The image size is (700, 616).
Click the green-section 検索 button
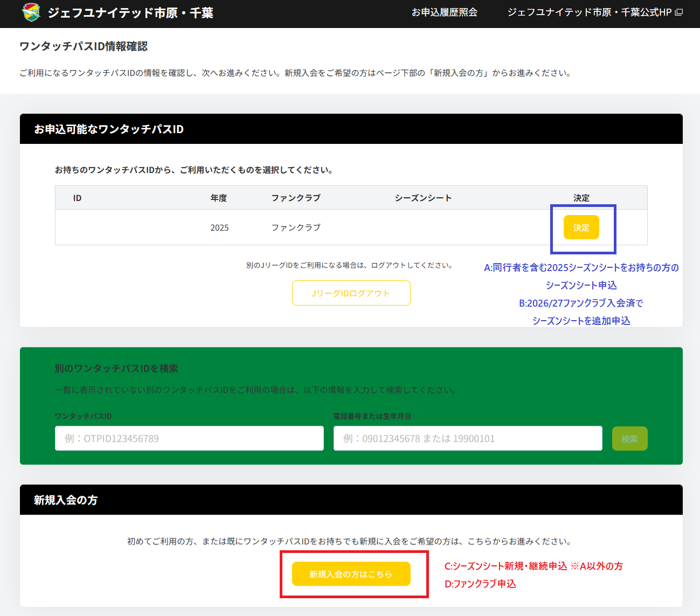coord(629,439)
